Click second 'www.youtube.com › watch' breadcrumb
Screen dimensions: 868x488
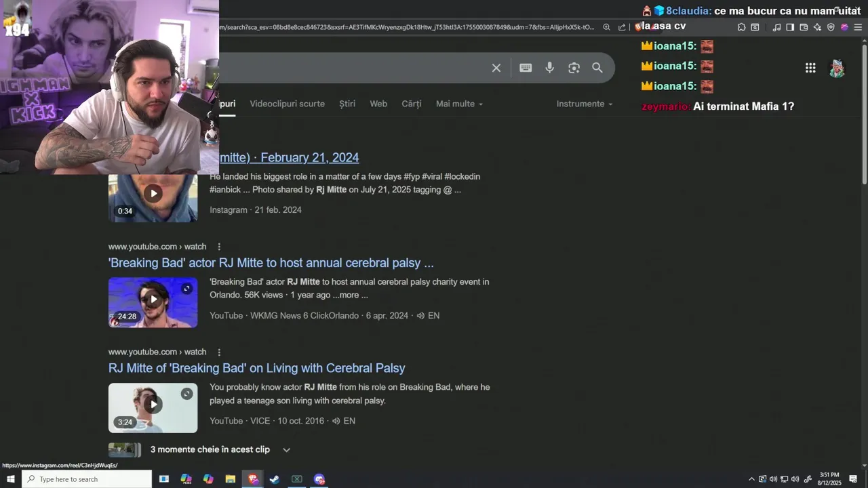[157, 352]
